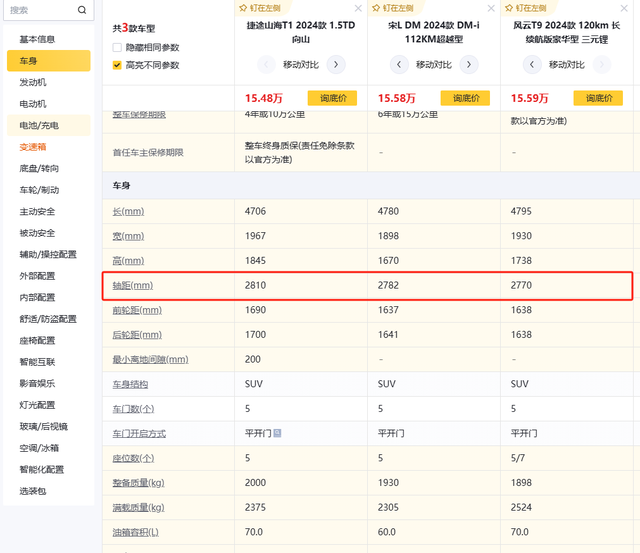Select 基本信息 in the sidebar
640x553 pixels.
(37, 39)
